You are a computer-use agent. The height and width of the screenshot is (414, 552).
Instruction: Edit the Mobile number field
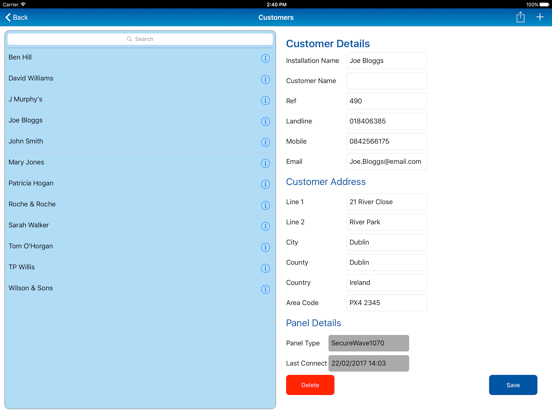387,142
